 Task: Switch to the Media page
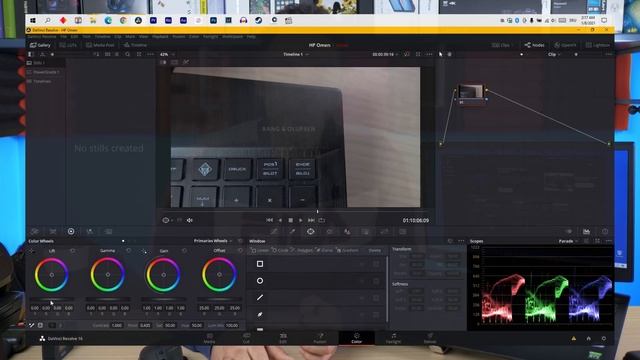coord(209,338)
